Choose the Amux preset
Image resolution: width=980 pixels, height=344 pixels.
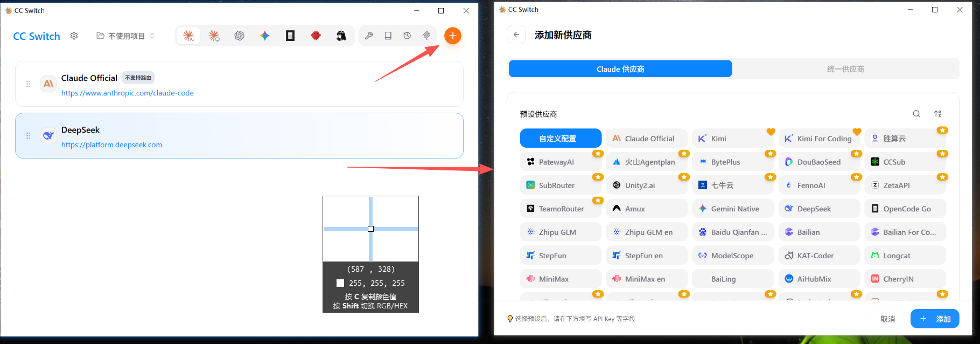pos(647,209)
